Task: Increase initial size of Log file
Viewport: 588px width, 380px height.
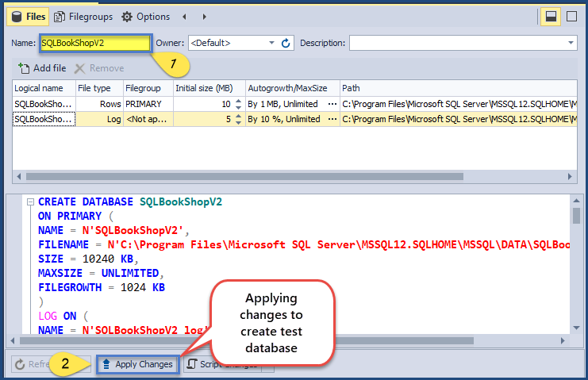Action: coord(239,116)
